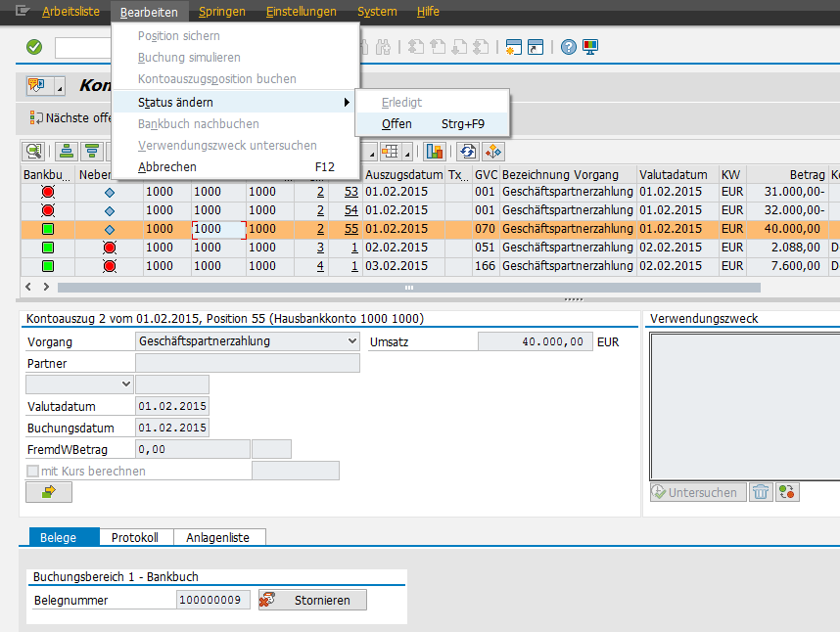Click the yellow arrow button below the form
Viewport: 840px width, 632px height.
point(49,492)
